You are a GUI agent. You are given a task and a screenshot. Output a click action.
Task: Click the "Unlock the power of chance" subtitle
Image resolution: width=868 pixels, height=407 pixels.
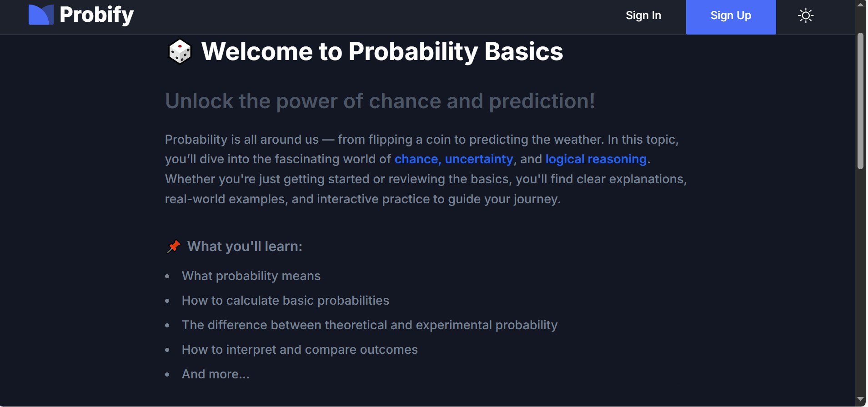(x=380, y=101)
